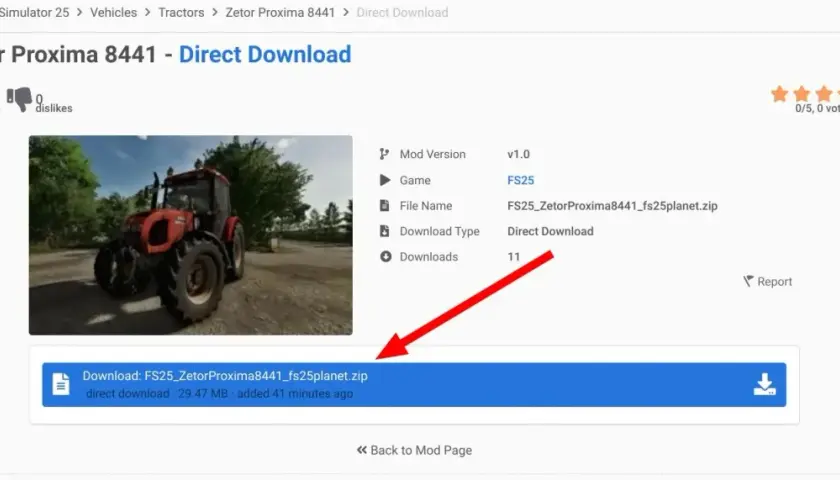The height and width of the screenshot is (480, 840).
Task: Click the Direct Download heading text
Action: pyautogui.click(x=265, y=54)
